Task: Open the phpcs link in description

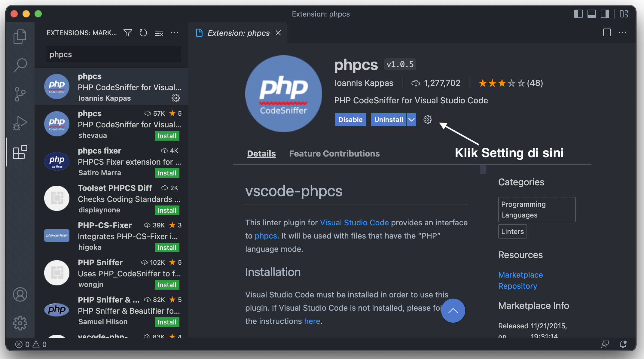Action: [x=266, y=236]
